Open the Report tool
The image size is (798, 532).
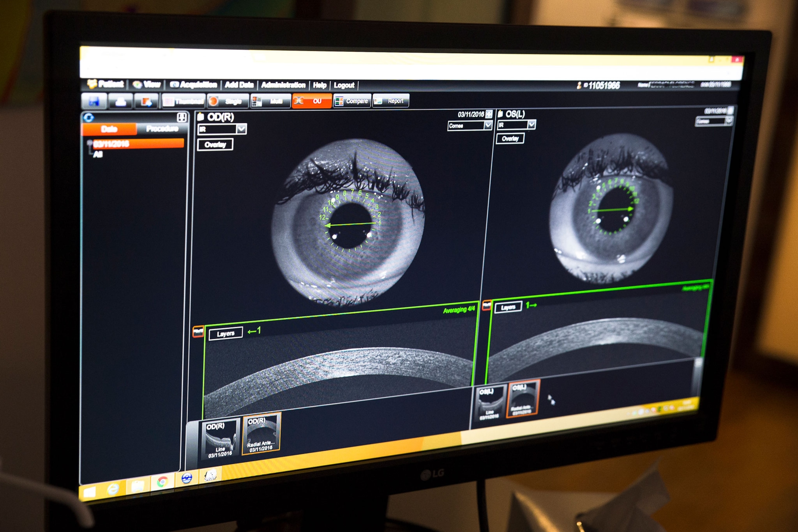[391, 101]
